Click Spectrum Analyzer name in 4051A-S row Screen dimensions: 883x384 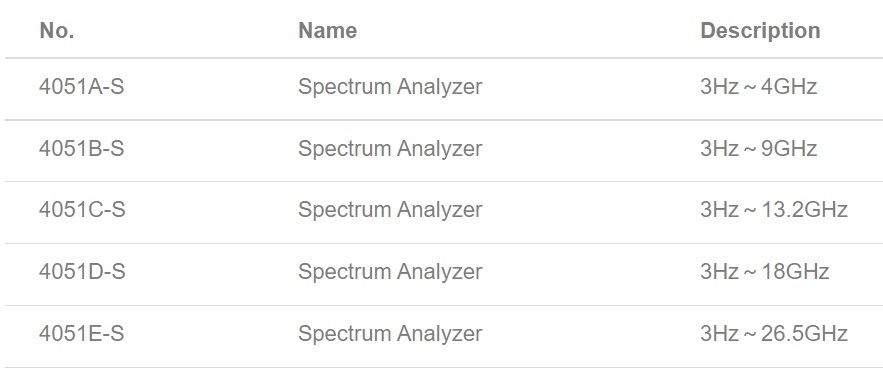coord(390,87)
